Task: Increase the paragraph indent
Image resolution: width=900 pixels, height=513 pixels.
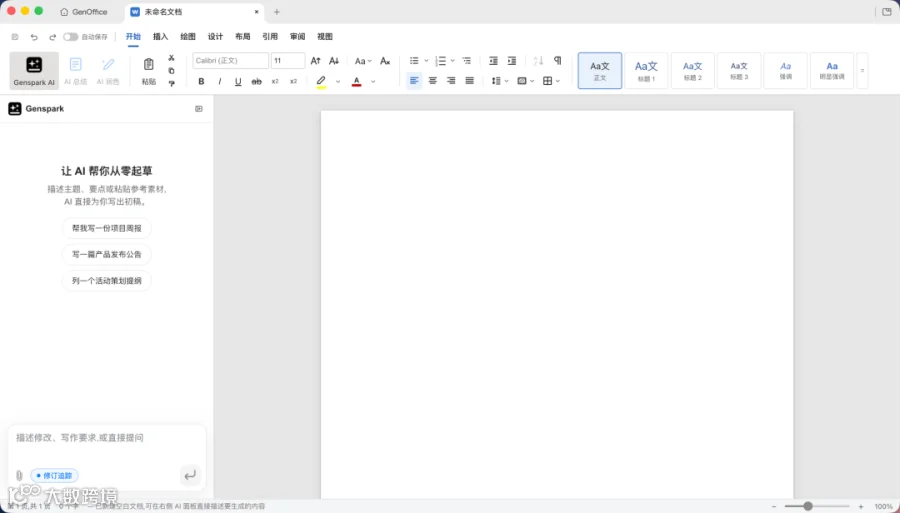Action: pos(512,60)
